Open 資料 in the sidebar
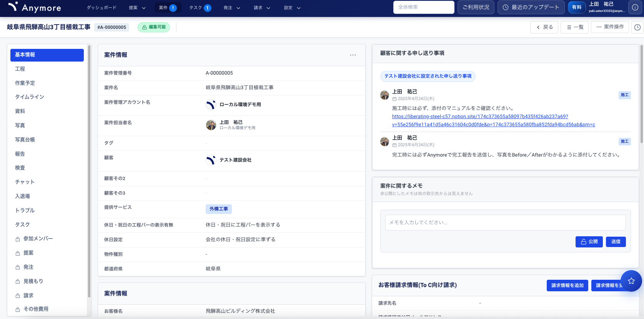This screenshot has width=644, height=319. tap(47, 111)
